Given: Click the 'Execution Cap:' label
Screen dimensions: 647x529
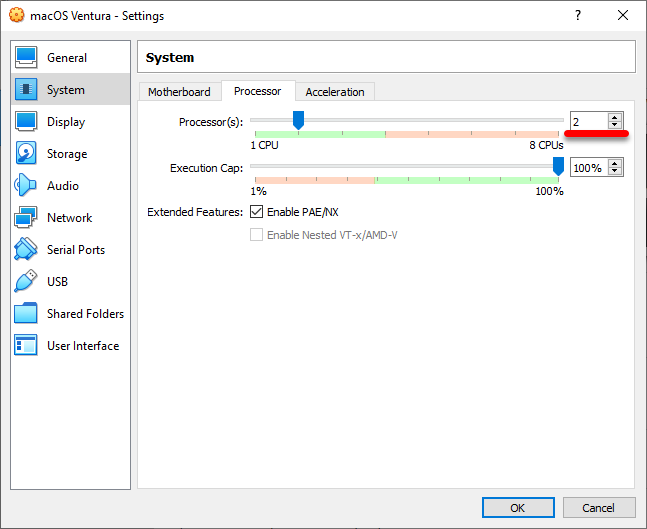Looking at the screenshot, I should coord(206,168).
